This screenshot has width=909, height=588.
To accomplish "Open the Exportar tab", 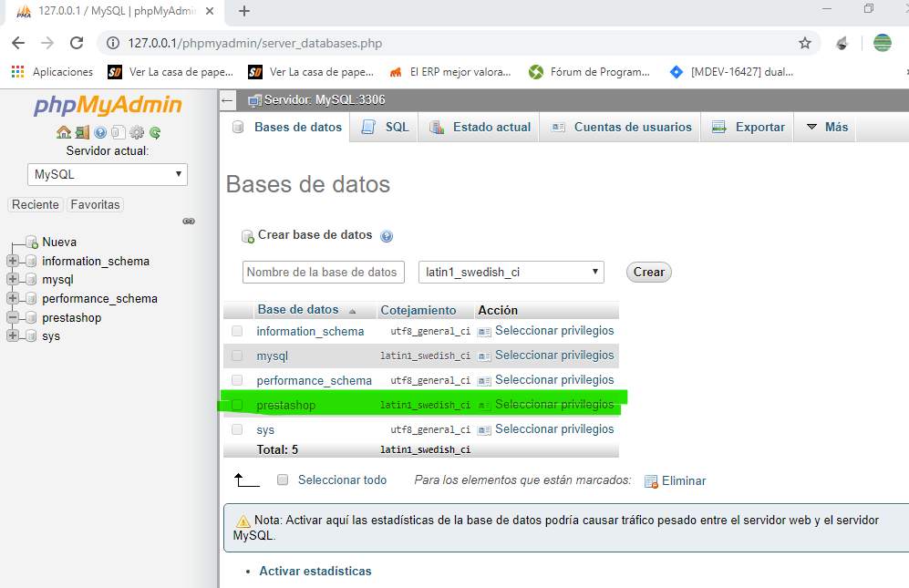I will [748, 127].
